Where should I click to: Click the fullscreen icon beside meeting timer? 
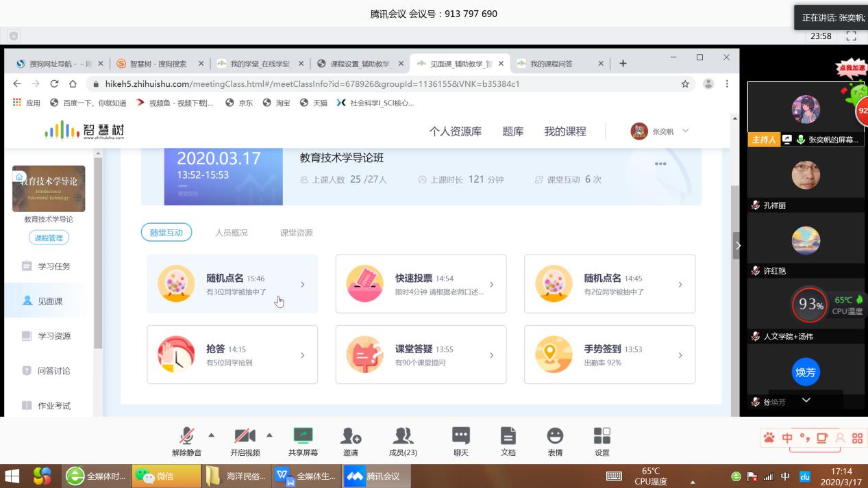tap(852, 36)
